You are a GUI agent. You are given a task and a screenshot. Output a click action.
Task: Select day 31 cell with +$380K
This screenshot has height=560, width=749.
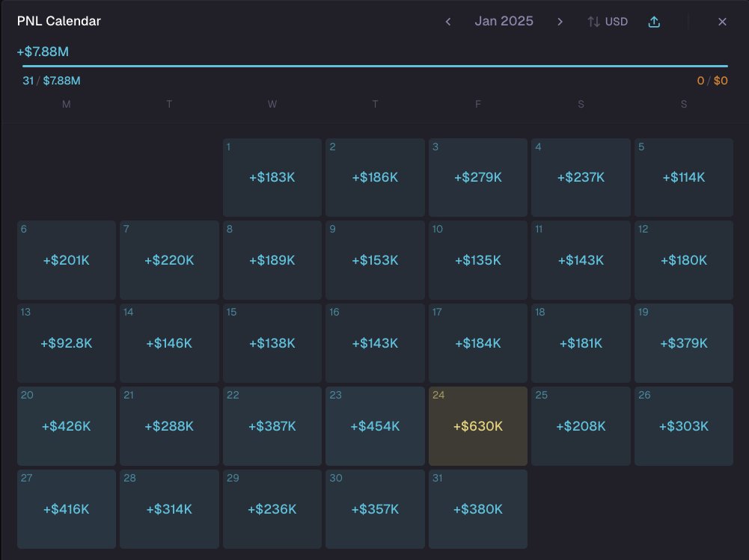pyautogui.click(x=477, y=509)
